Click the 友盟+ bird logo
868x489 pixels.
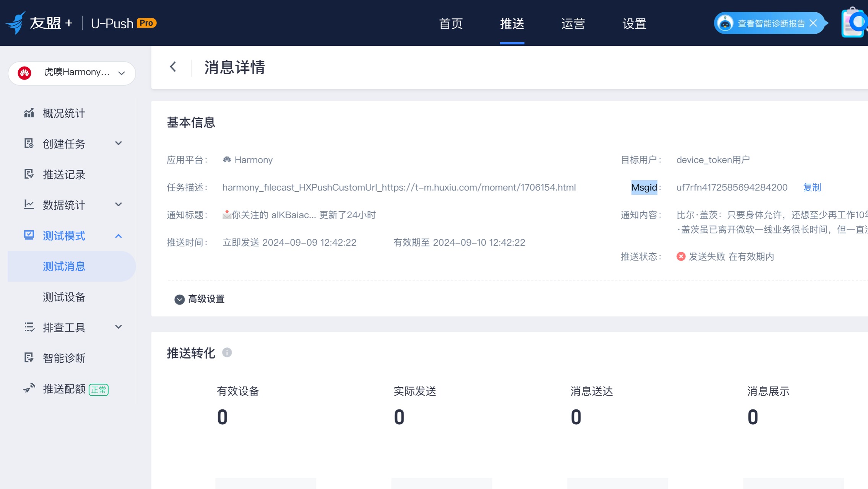click(16, 23)
